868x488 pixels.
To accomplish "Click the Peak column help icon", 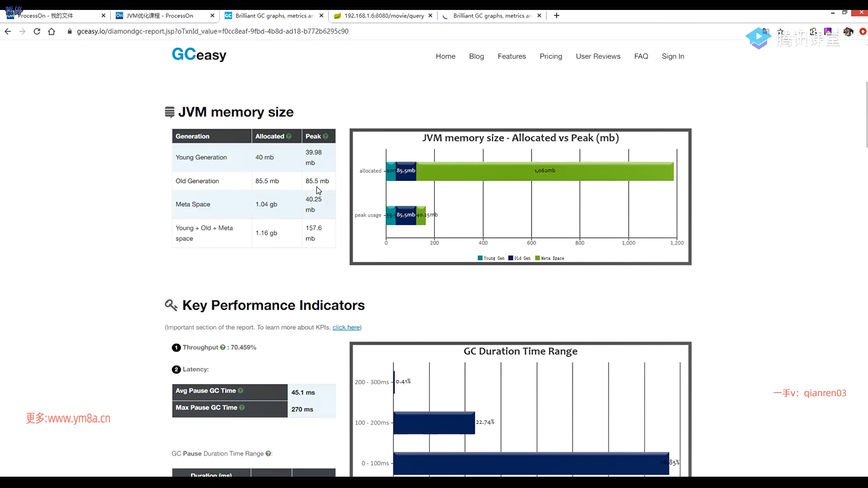I will pos(325,136).
